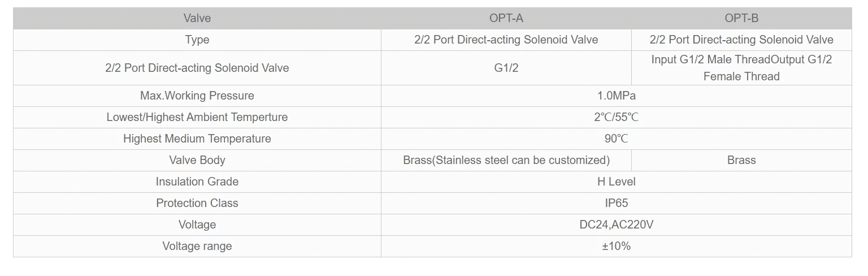Select Highest Medium Temperature row label

pos(197,139)
